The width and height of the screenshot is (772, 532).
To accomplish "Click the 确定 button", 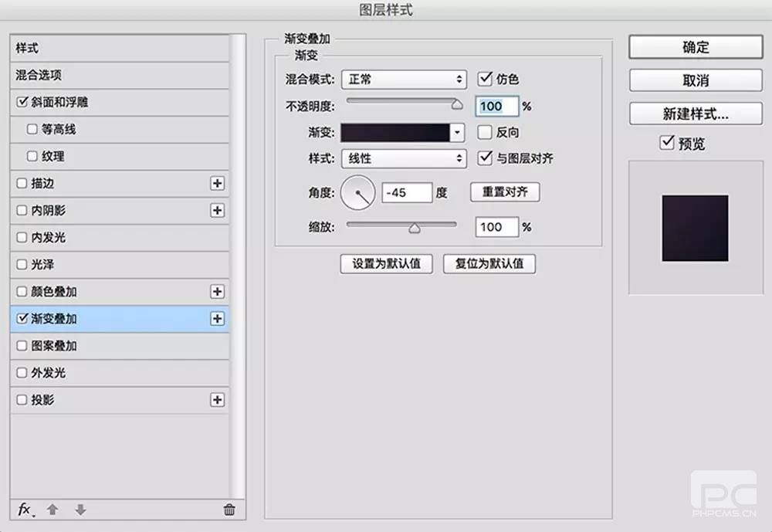I will (x=696, y=47).
